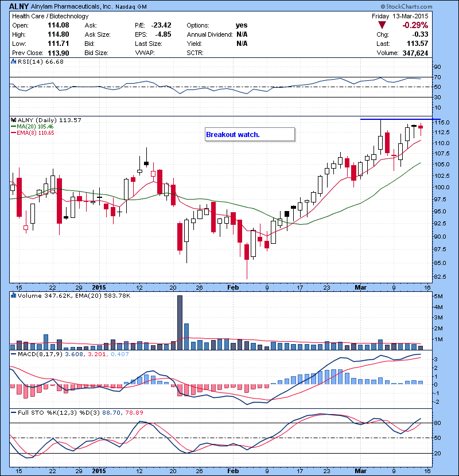459x476 pixels.
Task: Click the 115.0 price axis label
Action: [442, 122]
